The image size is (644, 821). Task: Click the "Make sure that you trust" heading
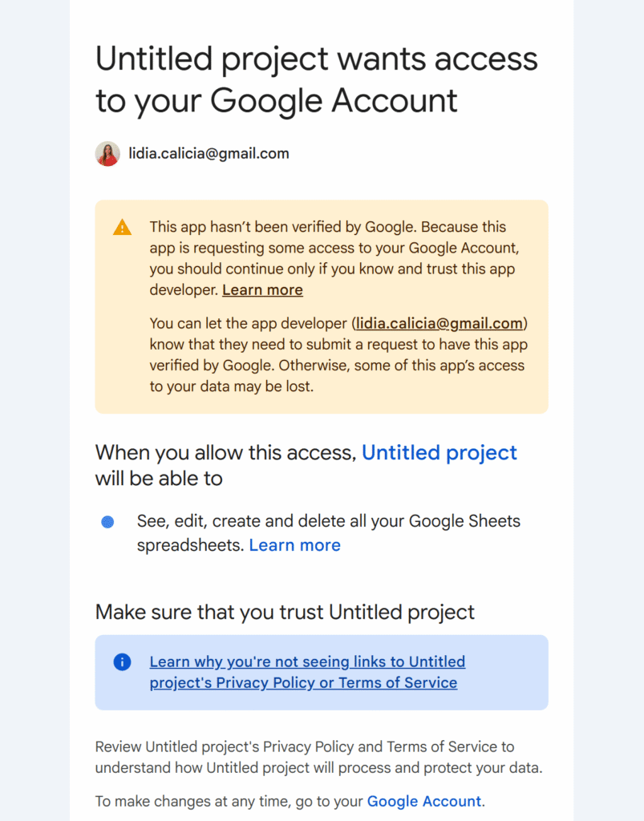click(285, 613)
